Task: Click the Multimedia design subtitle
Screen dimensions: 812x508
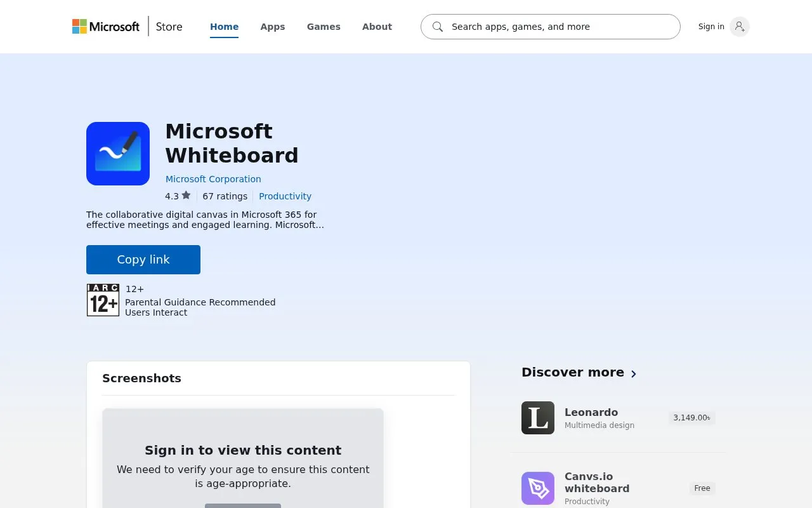Action: coord(599,425)
